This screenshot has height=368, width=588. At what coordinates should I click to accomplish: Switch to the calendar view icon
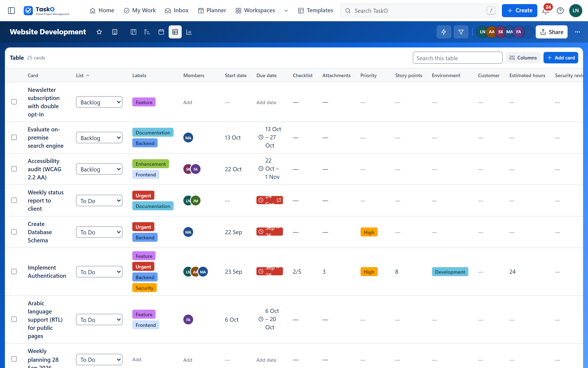(161, 32)
